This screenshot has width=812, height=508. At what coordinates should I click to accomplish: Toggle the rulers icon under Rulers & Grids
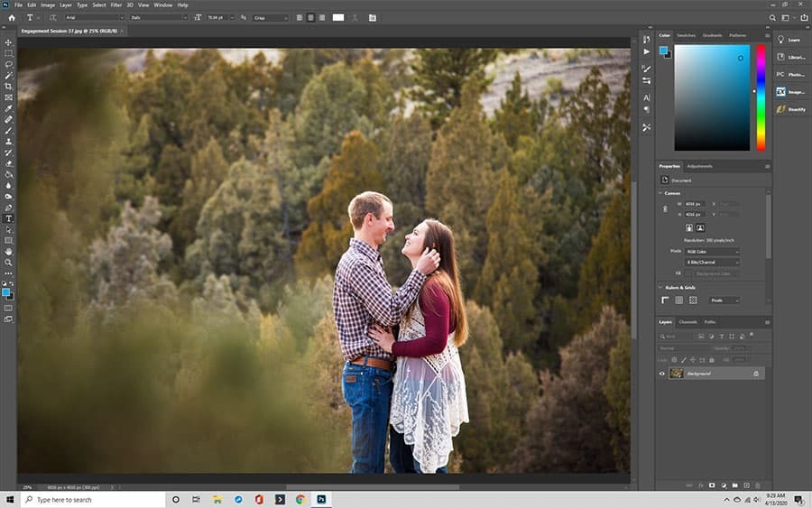pyautogui.click(x=666, y=300)
